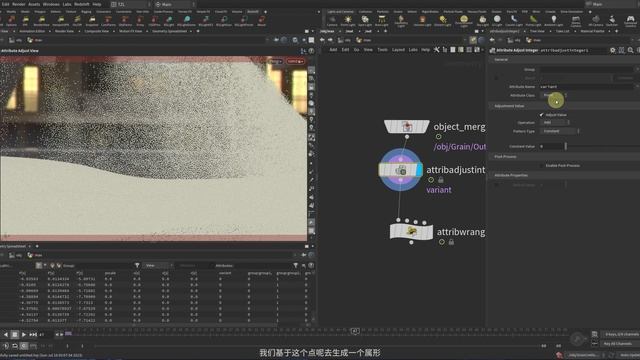Open the Attribute Class dropdown
The image size is (640, 360).
pos(553,95)
